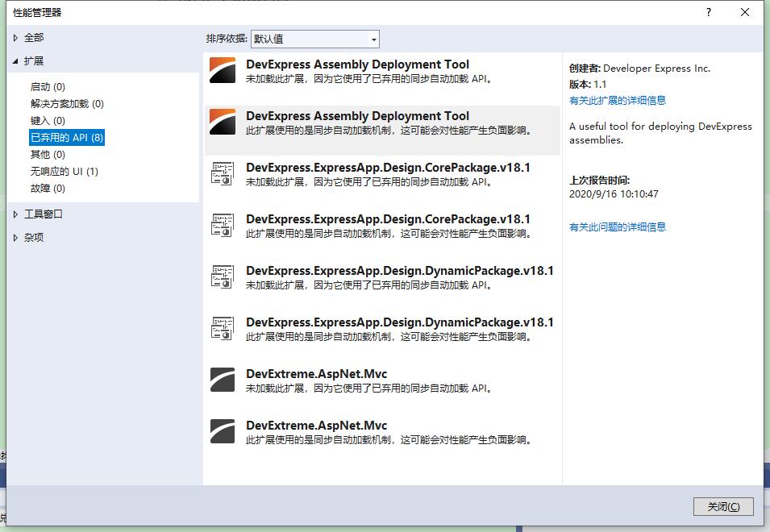
Task: Click the 关闭(C) button
Action: (x=723, y=506)
